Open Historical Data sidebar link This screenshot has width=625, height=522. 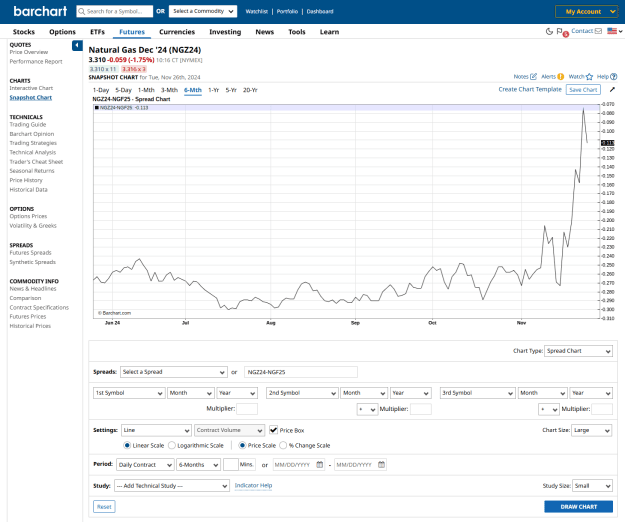click(x=29, y=190)
